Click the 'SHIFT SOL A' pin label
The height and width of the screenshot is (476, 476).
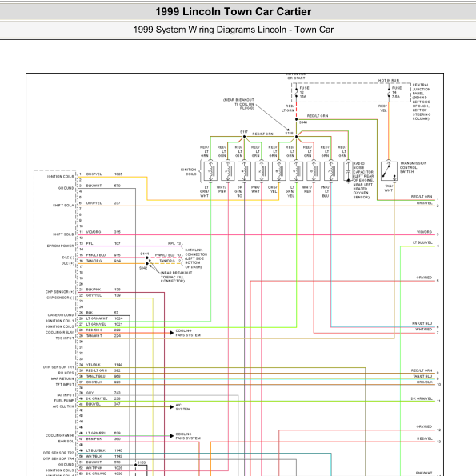[x=63, y=206]
